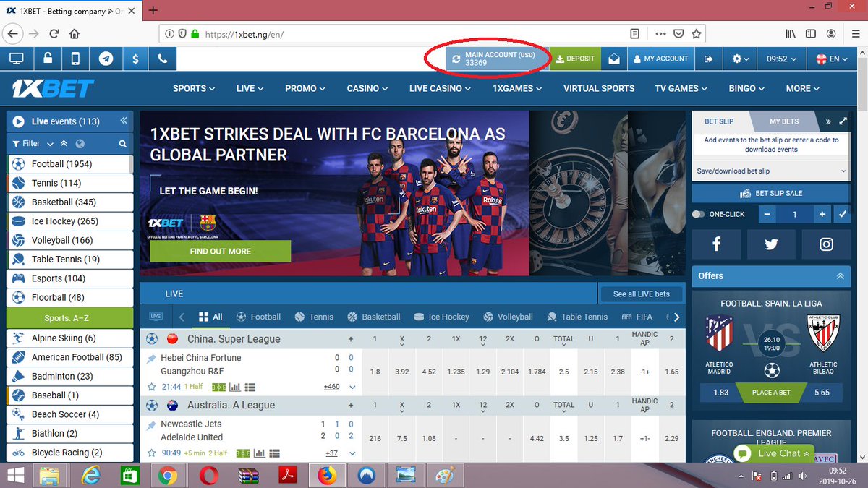This screenshot has width=868, height=488.
Task: Select the BET SLIP tab
Action: tap(719, 121)
